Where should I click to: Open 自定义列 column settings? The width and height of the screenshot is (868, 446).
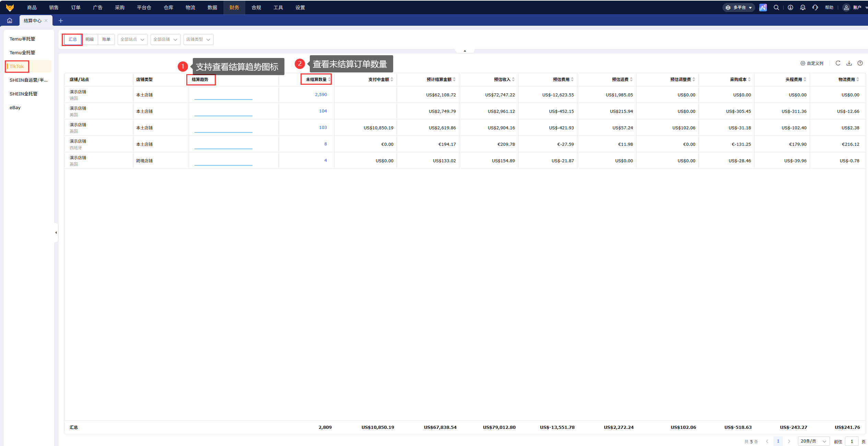(812, 63)
